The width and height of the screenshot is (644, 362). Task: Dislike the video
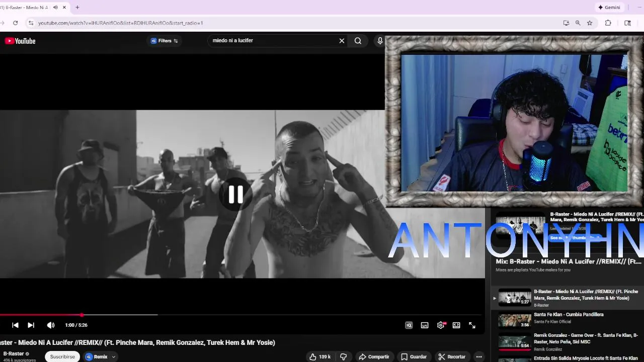pos(343,356)
